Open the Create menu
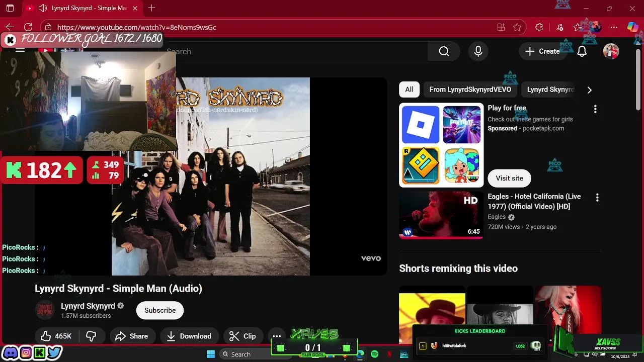This screenshot has width=644, height=362. click(x=542, y=51)
